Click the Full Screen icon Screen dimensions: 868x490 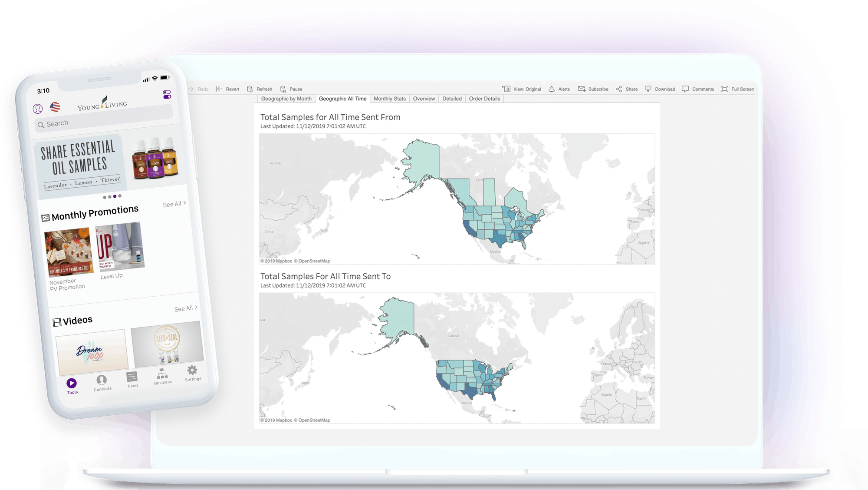tap(724, 89)
